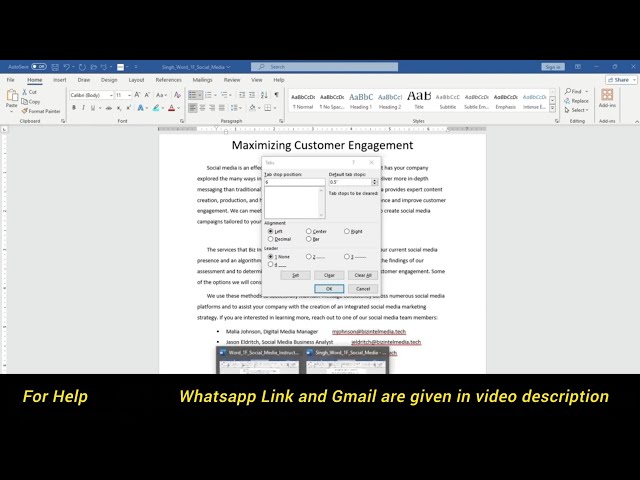The height and width of the screenshot is (480, 640).
Task: Increase paragraph indent
Action: point(252,95)
